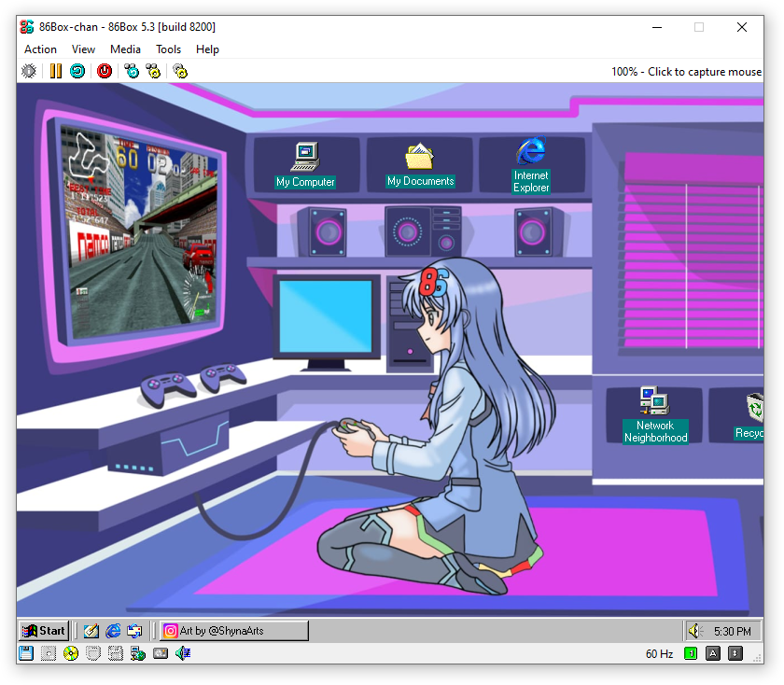Send Ctrl+Alt+Esc to the guest
The width and height of the screenshot is (784, 685).
click(153, 71)
